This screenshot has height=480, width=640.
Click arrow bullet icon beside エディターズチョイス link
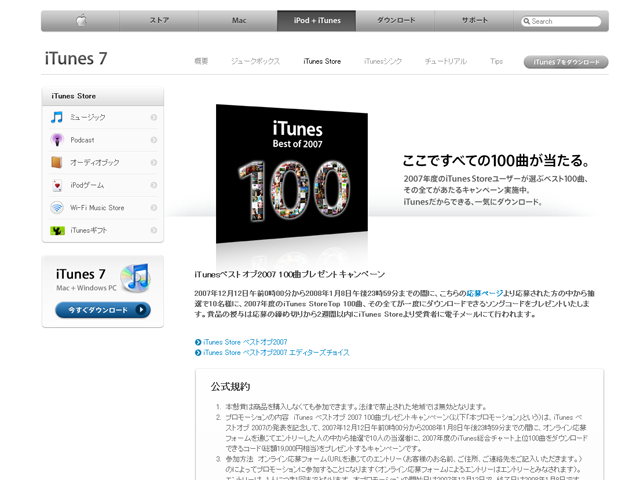tap(198, 353)
